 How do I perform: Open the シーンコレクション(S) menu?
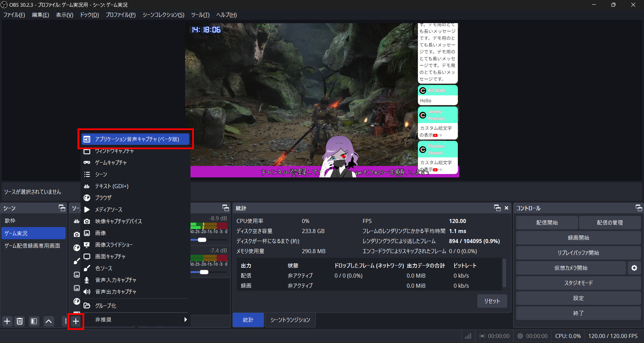pyautogui.click(x=163, y=15)
